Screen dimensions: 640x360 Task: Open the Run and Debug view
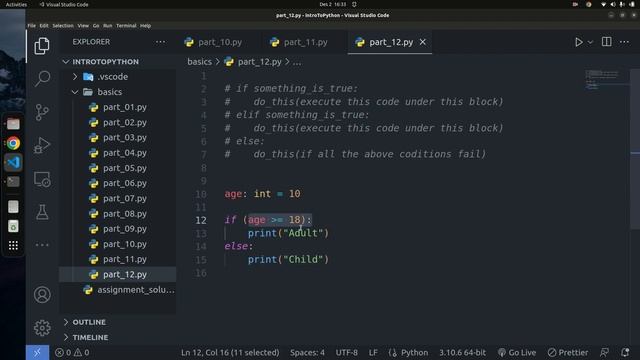pyautogui.click(x=42, y=145)
